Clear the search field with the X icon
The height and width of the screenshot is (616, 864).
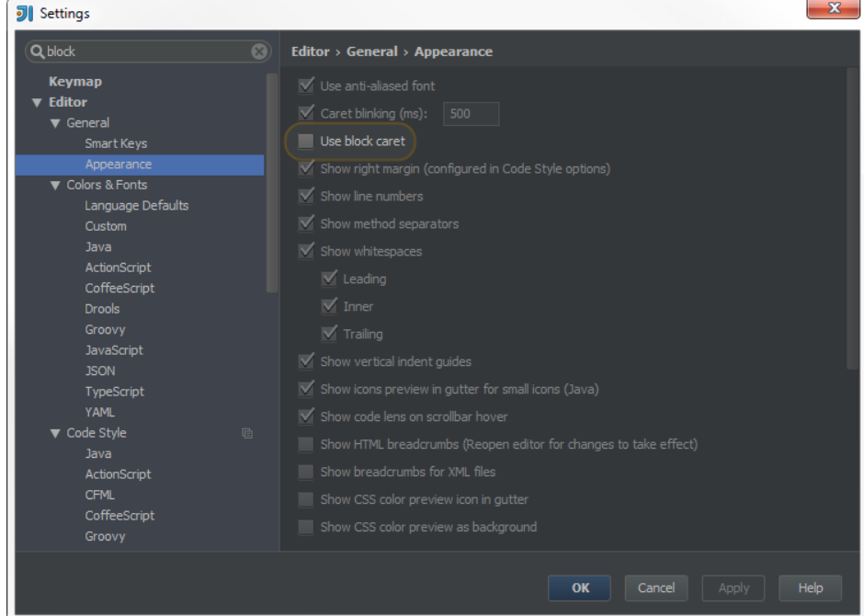pyautogui.click(x=259, y=52)
